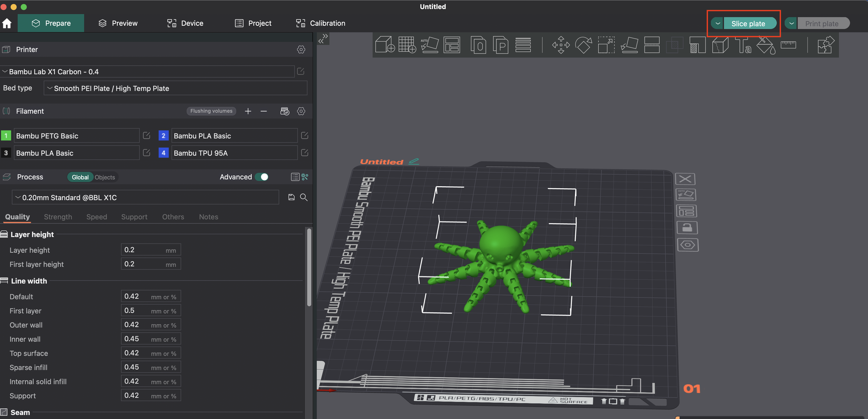Click the Add object cube icon

coord(385,45)
